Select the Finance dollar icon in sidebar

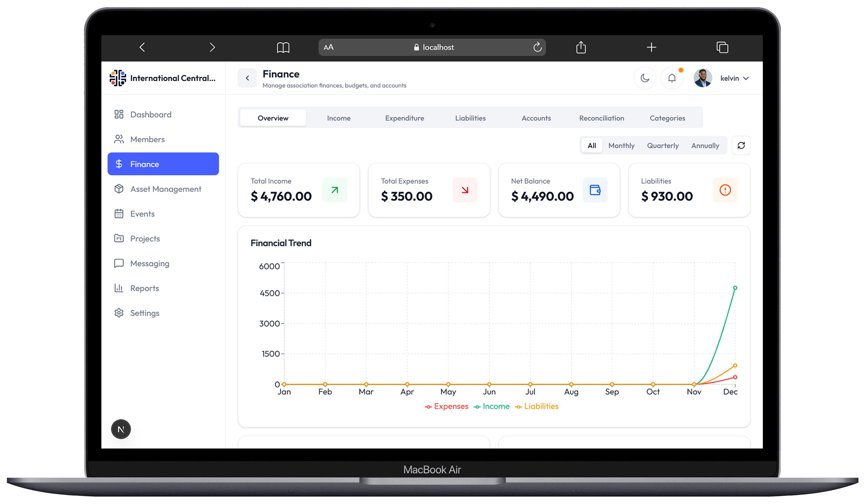click(119, 164)
